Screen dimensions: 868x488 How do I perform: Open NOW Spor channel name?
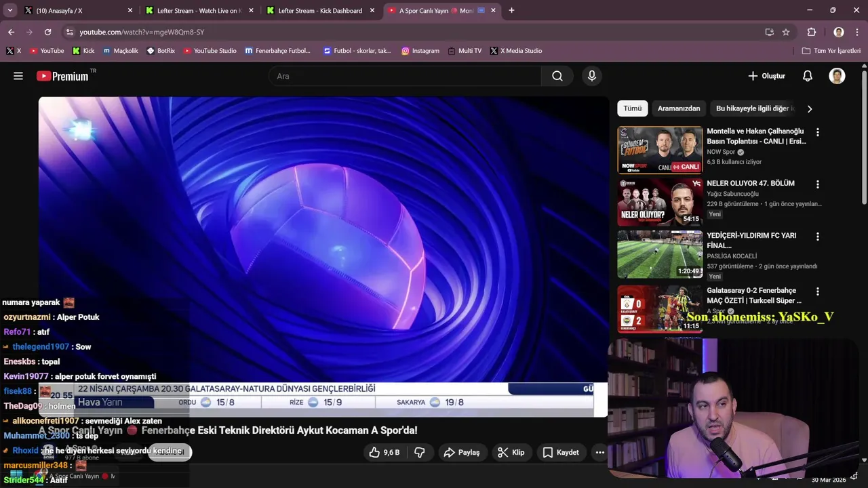[x=721, y=152]
